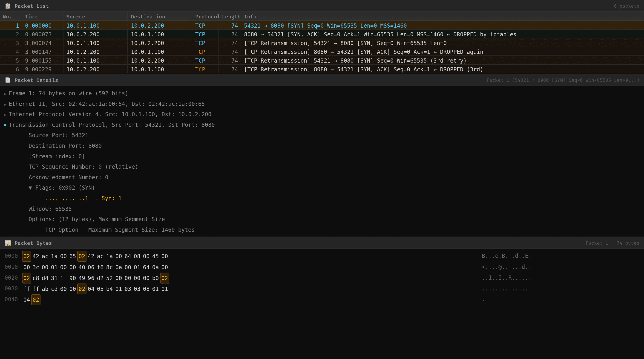Select Acknowledgment Number: 0 line

[x=68, y=177]
